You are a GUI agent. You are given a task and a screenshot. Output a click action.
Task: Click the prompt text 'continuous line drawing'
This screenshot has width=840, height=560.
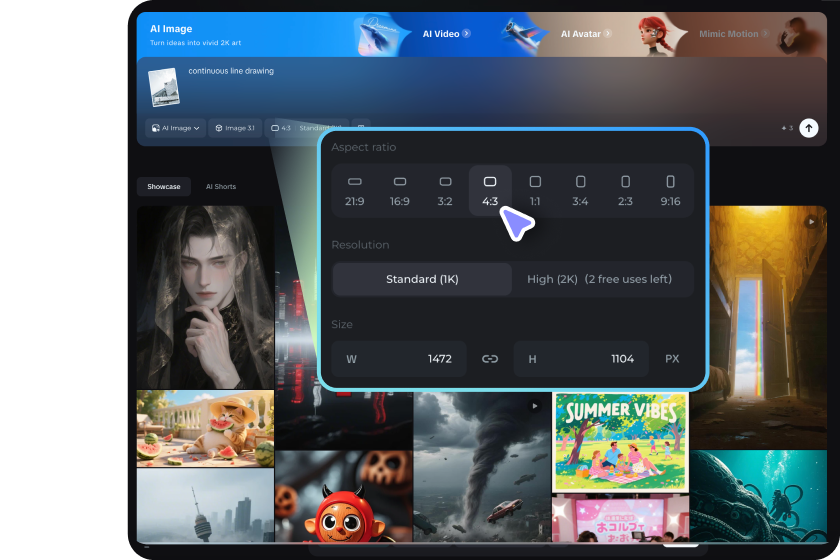click(x=231, y=71)
